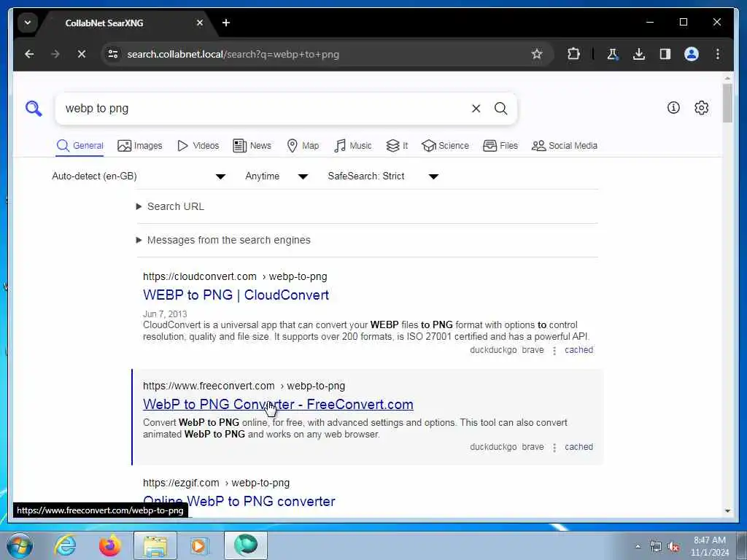Click the address bar URL

coord(233,54)
